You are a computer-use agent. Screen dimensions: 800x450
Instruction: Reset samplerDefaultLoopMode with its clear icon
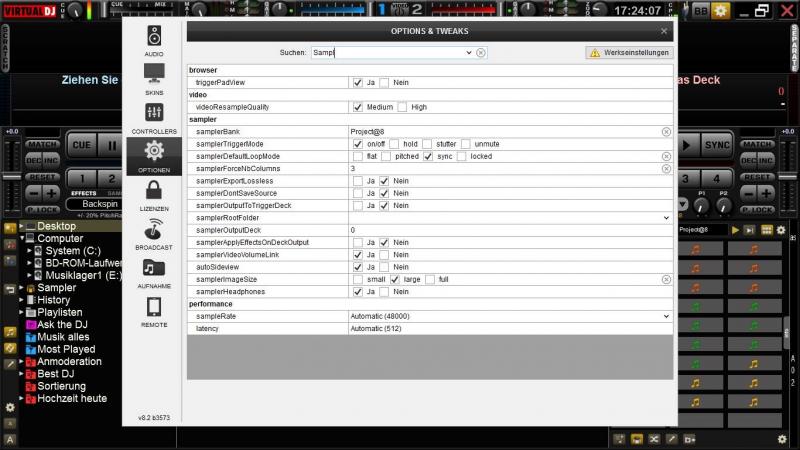pyautogui.click(x=666, y=156)
